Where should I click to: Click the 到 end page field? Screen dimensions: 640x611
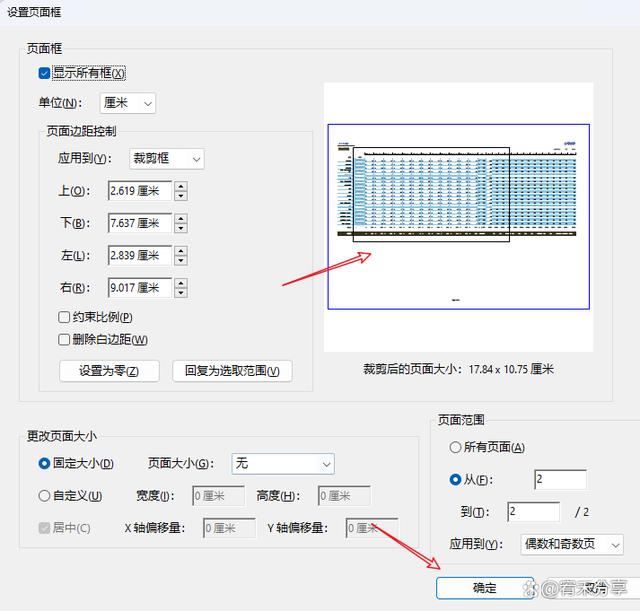(x=533, y=512)
